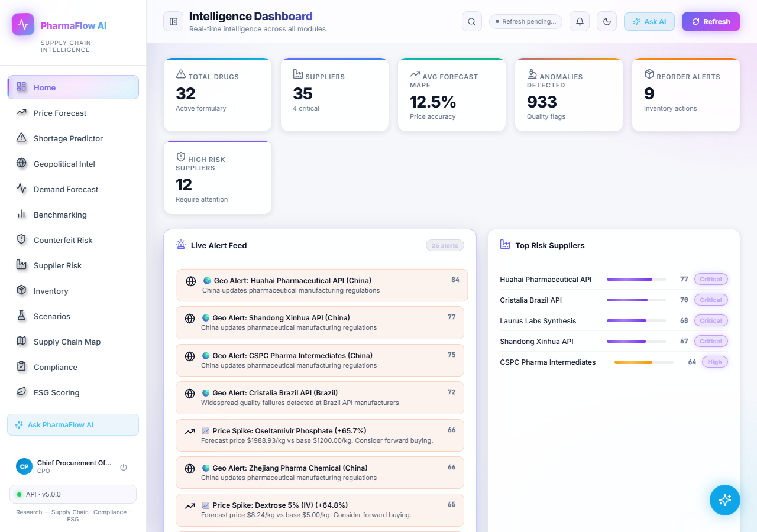757x532 pixels.
Task: Open floating AI assistant sparkle button
Action: click(725, 500)
